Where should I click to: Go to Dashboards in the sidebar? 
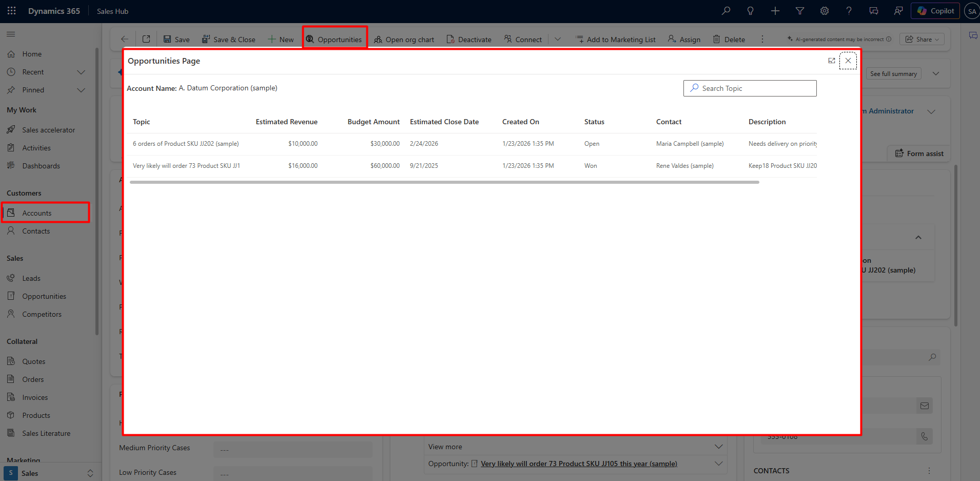pyautogui.click(x=41, y=166)
